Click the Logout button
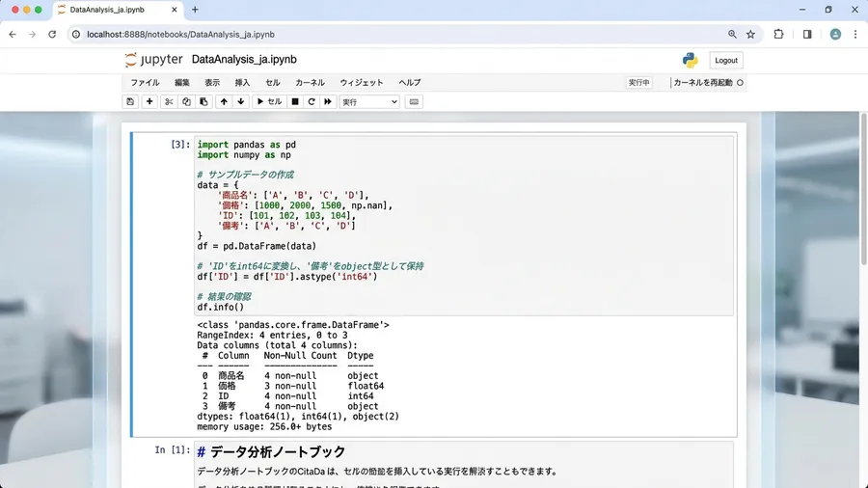Screen dimensions: 868x488 coord(725,61)
